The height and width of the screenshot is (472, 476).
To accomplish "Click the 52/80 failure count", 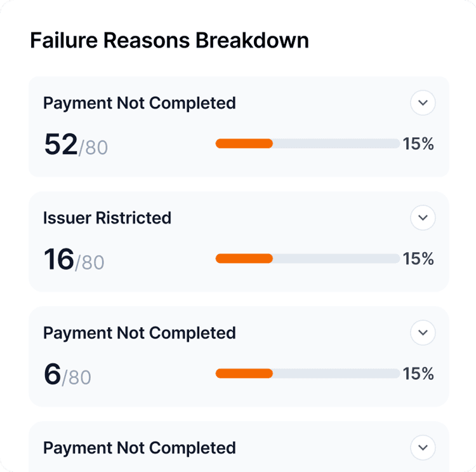I will coord(76,145).
